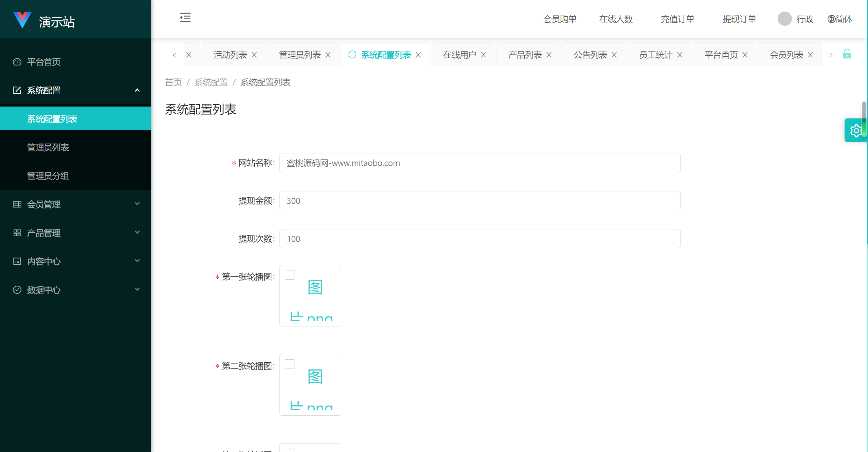Navigate to next tabs using right arrow
The width and height of the screenshot is (868, 452).
click(x=831, y=55)
